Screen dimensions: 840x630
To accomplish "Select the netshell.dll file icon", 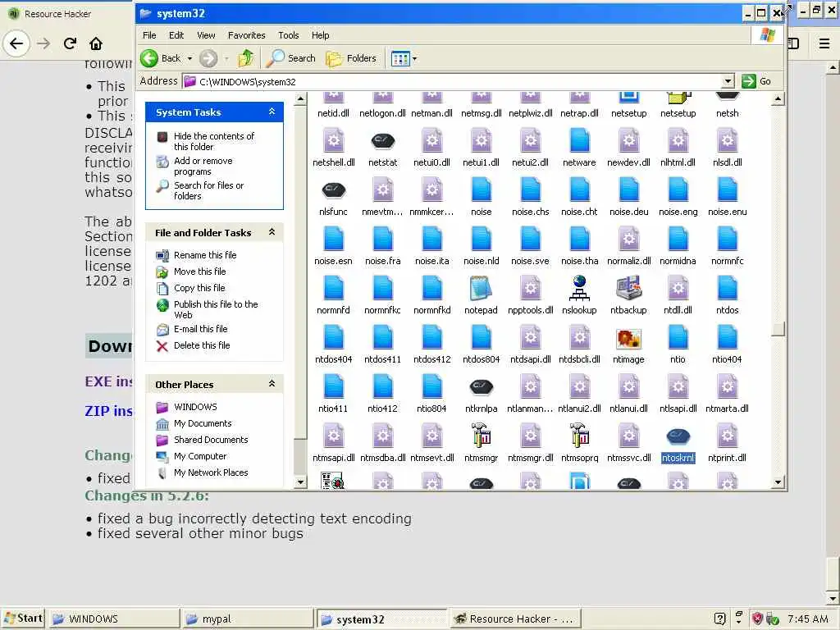I will click(x=333, y=141).
